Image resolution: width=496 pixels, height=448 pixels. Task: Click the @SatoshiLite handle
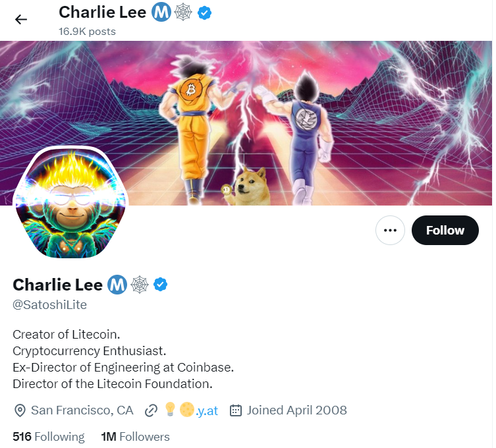(x=49, y=304)
